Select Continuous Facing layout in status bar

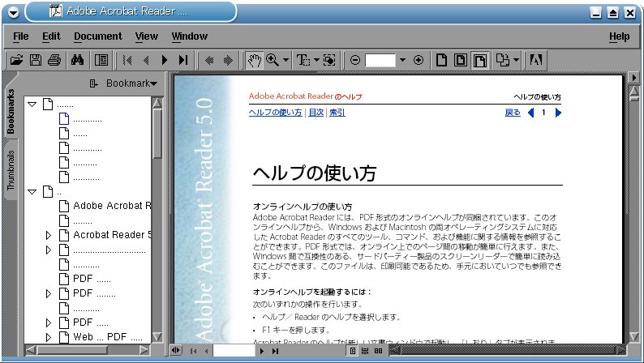(x=378, y=351)
